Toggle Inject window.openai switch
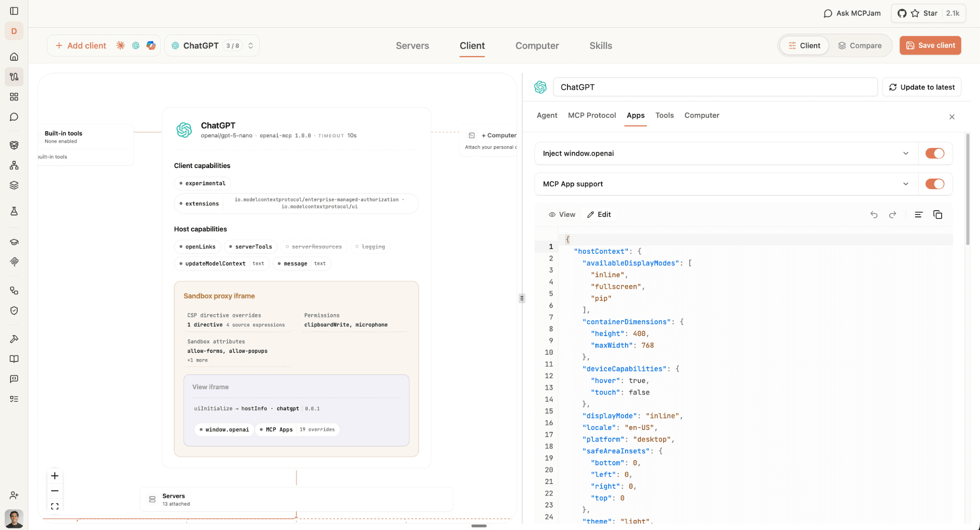The image size is (980, 530). point(935,153)
